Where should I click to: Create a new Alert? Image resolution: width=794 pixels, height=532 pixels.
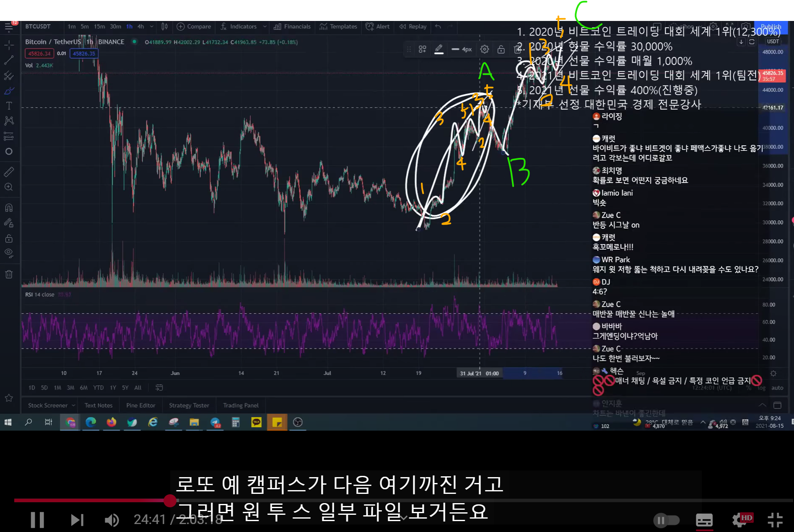pos(377,26)
